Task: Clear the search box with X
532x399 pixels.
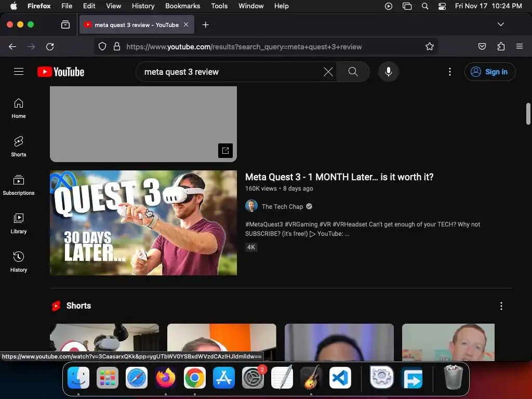Action: (328, 72)
